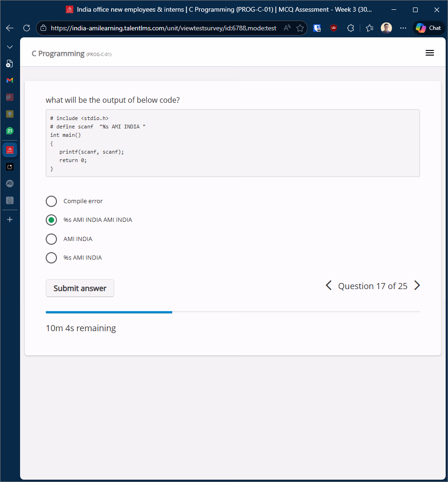Open the browser Extensions puzzle icon
Screen dimensions: 448x482
[x=351, y=28]
